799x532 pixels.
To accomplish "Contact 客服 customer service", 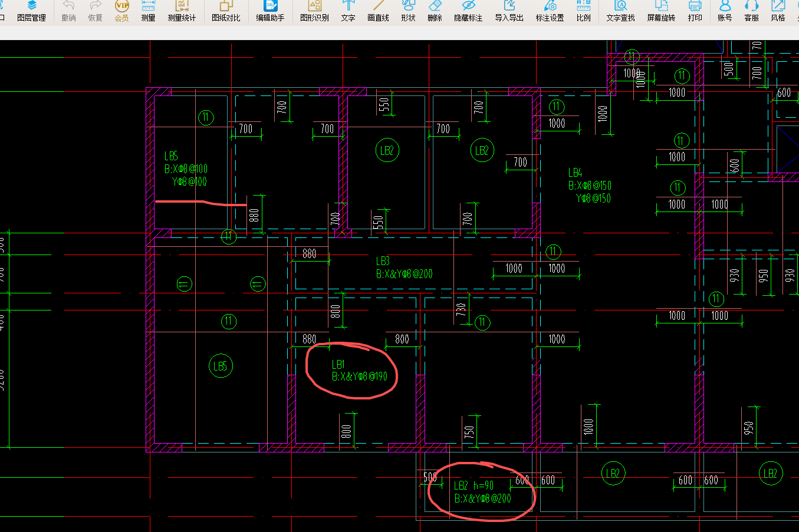I will tap(751, 11).
